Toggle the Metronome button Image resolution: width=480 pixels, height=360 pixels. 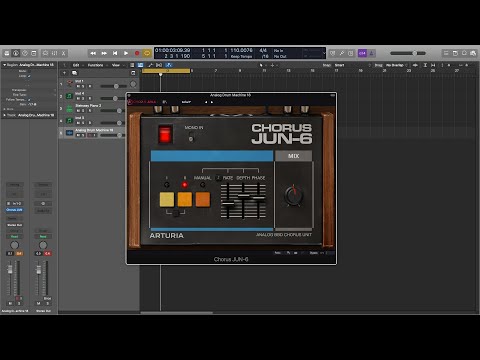(372, 53)
